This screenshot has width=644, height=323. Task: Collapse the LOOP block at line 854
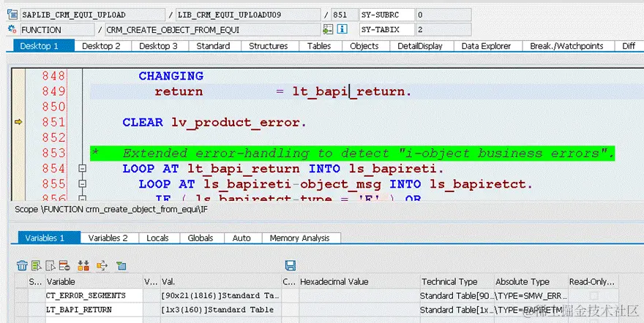[x=82, y=168]
